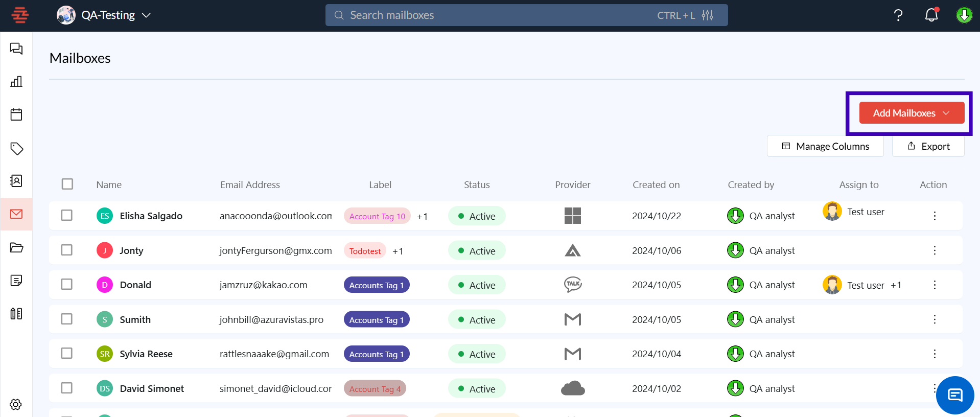The width and height of the screenshot is (980, 417).
Task: Open the tags icon in sidebar
Action: tap(16, 148)
